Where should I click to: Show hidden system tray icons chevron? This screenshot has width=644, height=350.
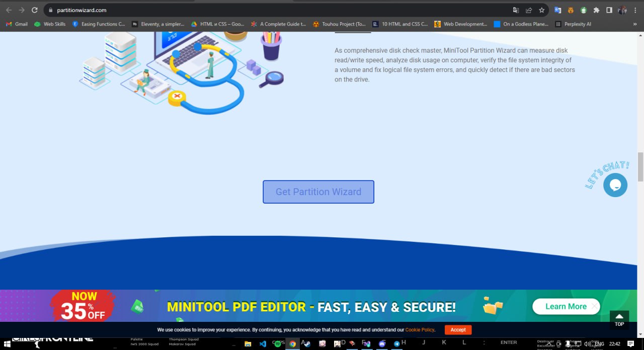[x=549, y=344]
